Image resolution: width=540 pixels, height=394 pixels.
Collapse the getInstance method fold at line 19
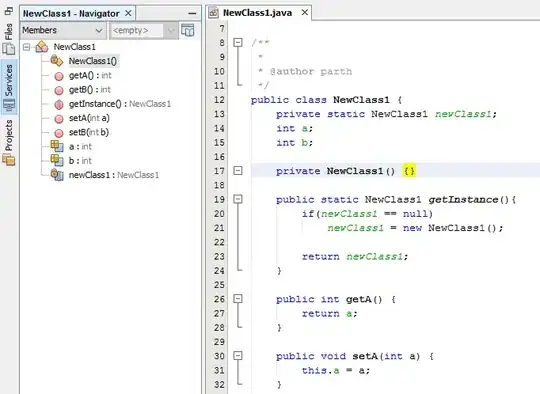point(238,199)
